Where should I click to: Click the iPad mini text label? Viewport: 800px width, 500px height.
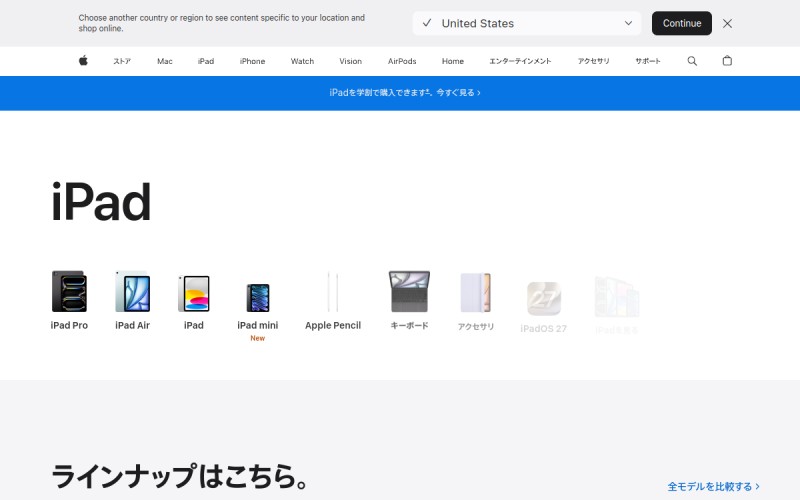point(258,326)
